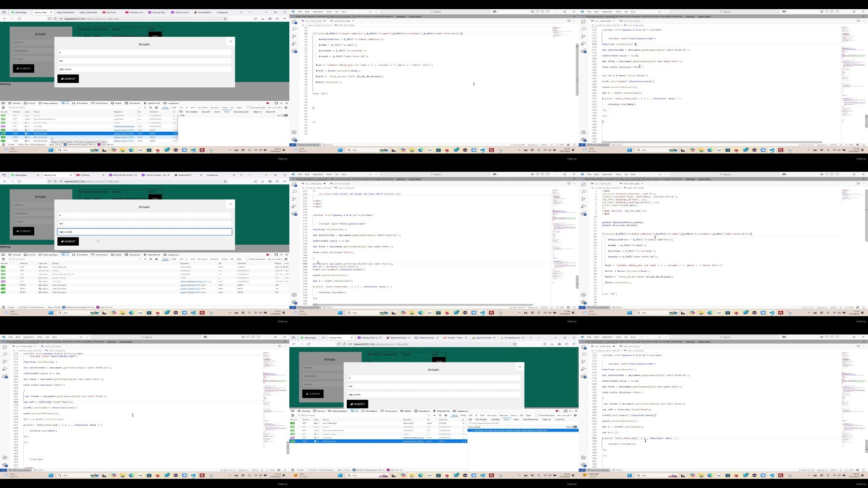Switch to our_index.php tab in top-center VS Code

[314, 21]
